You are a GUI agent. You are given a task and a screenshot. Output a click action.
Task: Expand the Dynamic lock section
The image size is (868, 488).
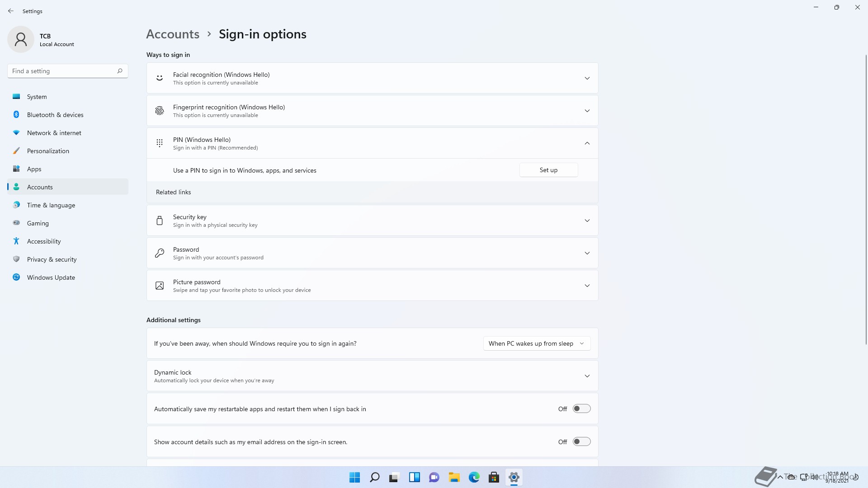[587, 376]
